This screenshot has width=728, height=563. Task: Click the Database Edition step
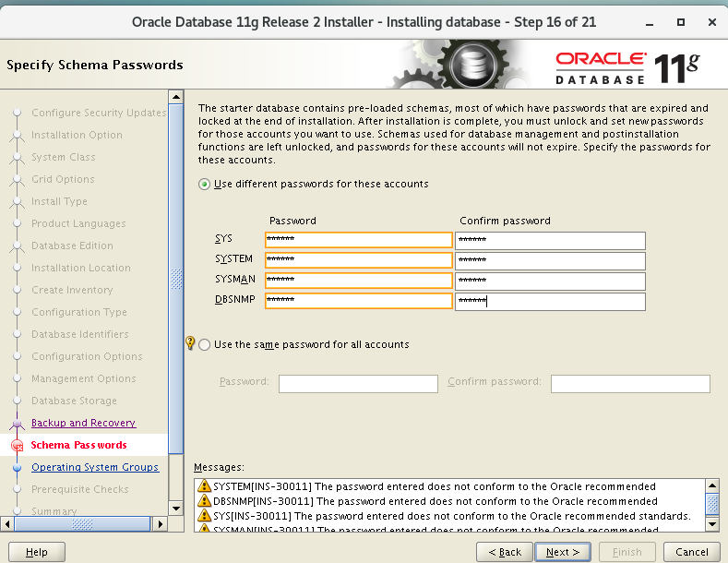72,246
